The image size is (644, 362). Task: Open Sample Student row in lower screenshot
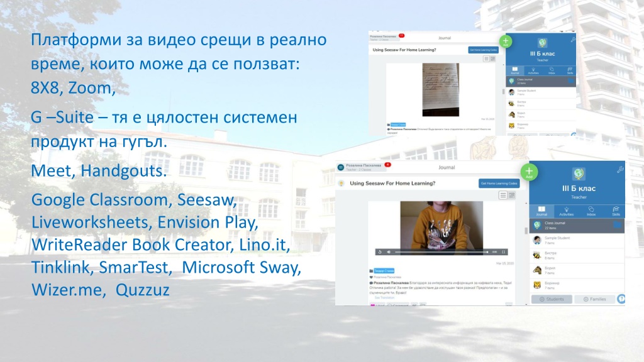click(577, 241)
